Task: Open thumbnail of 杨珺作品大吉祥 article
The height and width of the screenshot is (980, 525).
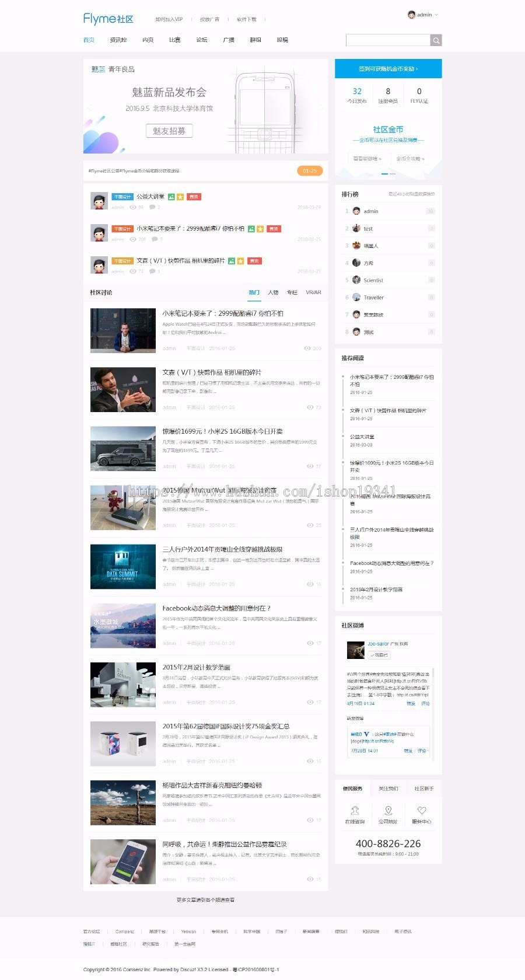Action: [123, 802]
